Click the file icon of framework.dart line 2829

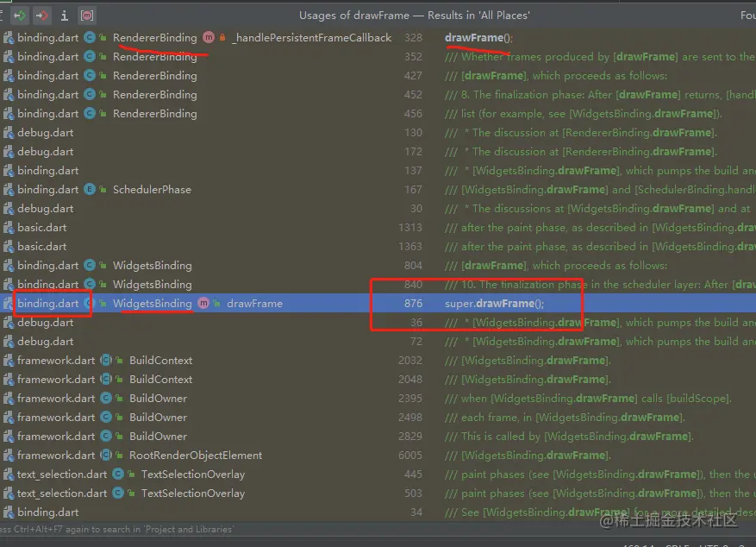tap(9, 437)
